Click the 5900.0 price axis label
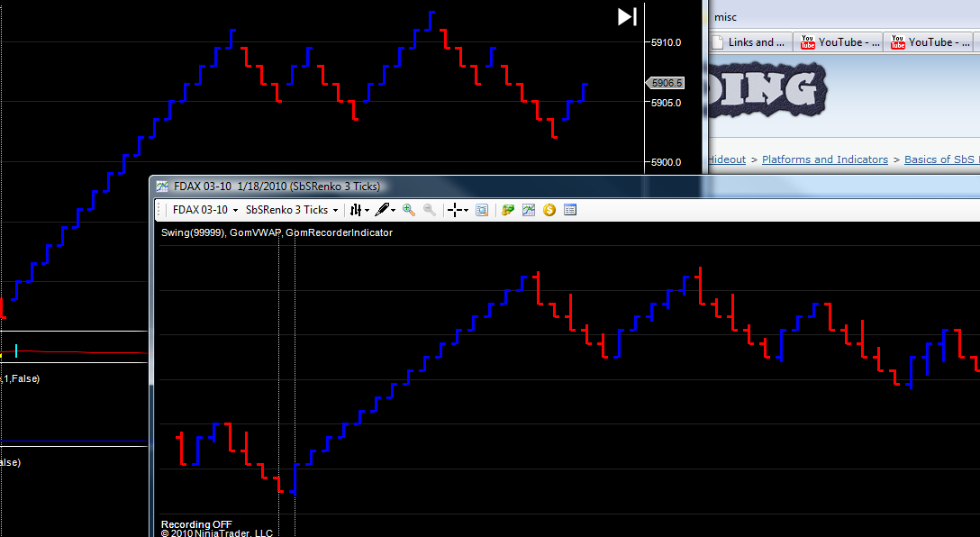Screen dimensions: 980x537 (667, 162)
